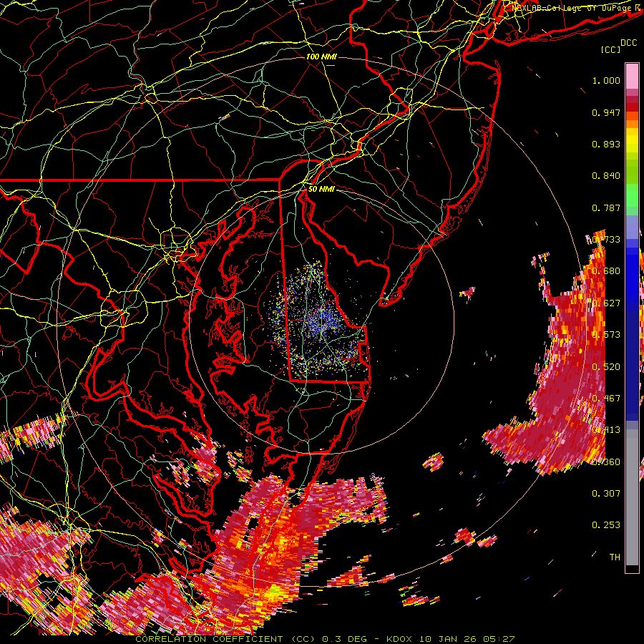Click the 0.573 legend value
Screen dimensions: 644x644
(606, 335)
